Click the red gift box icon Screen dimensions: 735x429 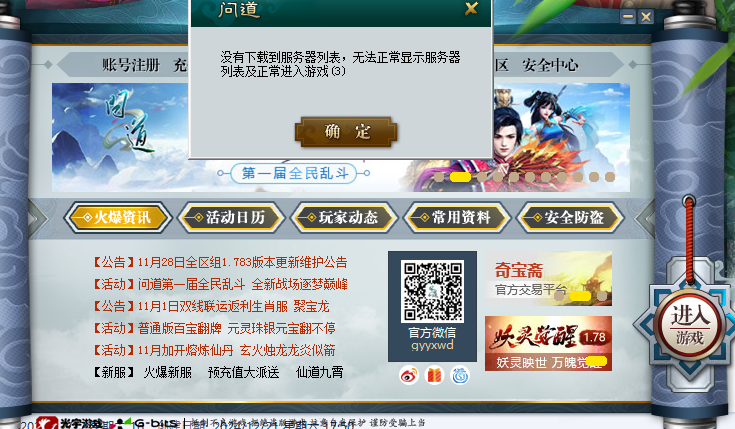coord(435,376)
